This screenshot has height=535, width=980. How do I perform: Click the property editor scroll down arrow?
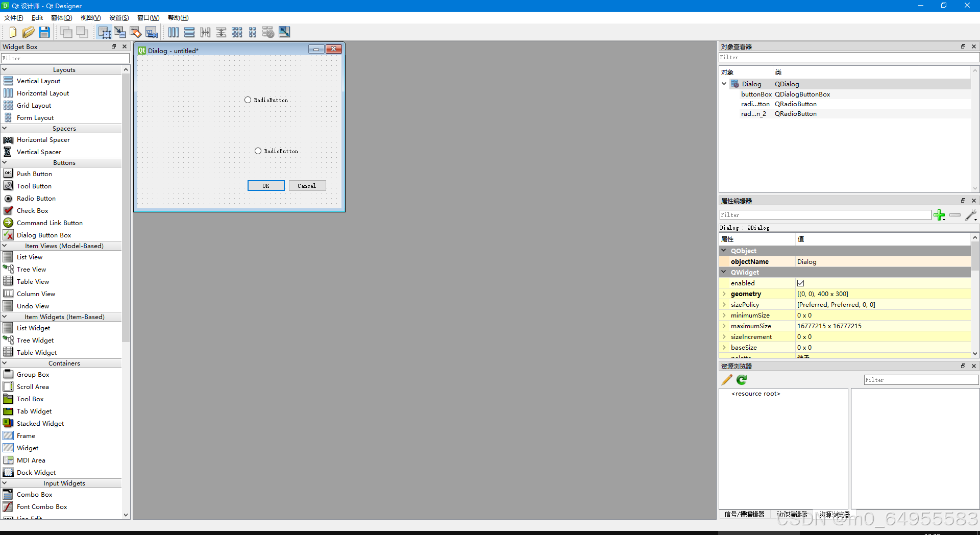(975, 353)
